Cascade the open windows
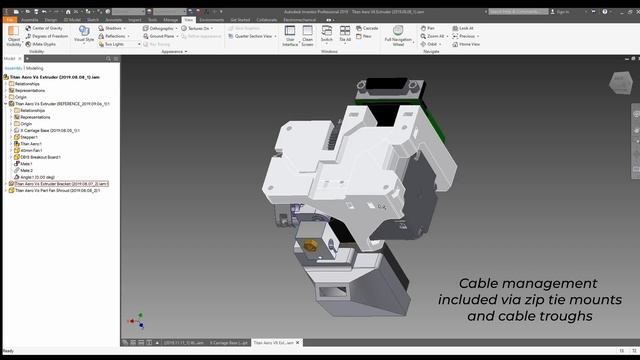Screen dimensions: 640x360 (367, 28)
